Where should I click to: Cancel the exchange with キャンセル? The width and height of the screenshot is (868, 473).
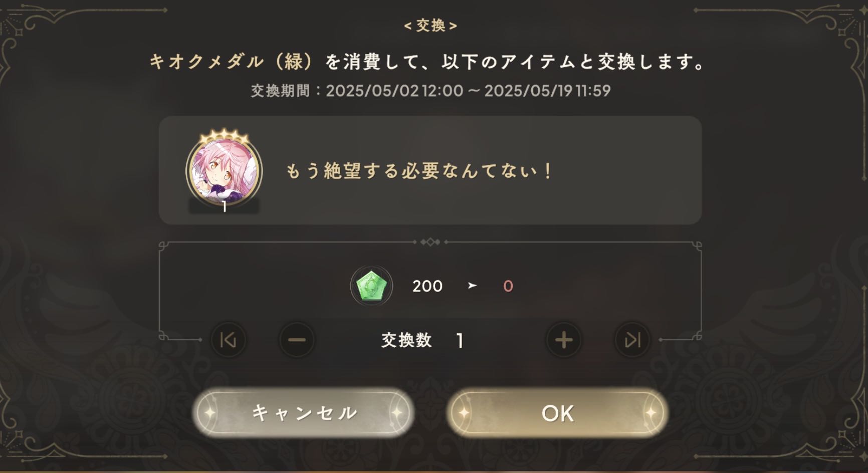(x=304, y=413)
